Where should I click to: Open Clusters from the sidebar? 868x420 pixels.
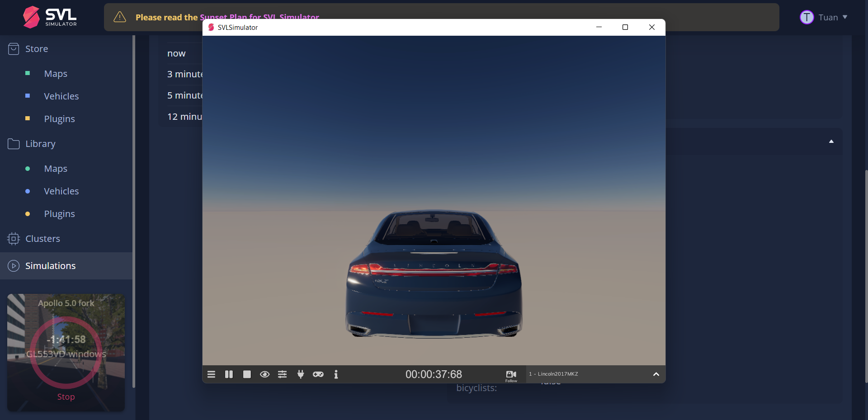coord(42,238)
